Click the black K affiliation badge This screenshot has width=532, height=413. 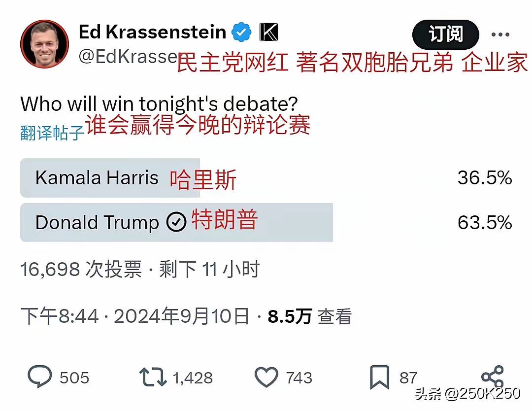(268, 33)
